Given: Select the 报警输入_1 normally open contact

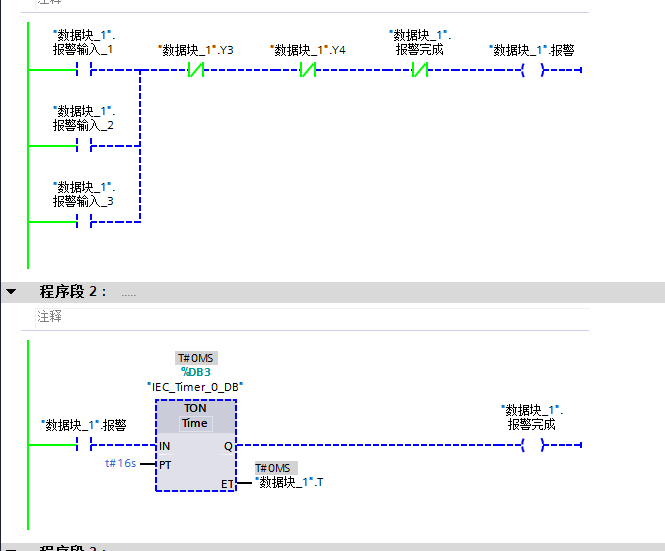Looking at the screenshot, I should pos(84,70).
